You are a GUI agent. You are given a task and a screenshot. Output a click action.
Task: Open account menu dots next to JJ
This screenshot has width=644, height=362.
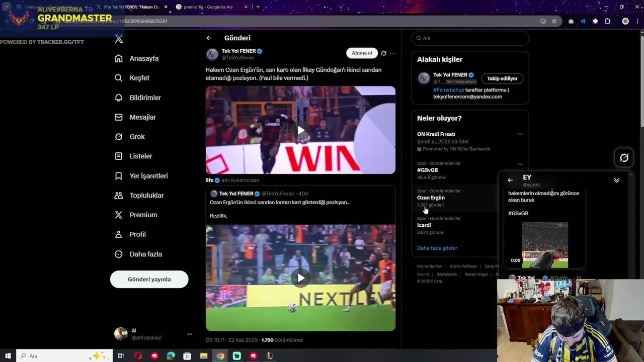190,334
